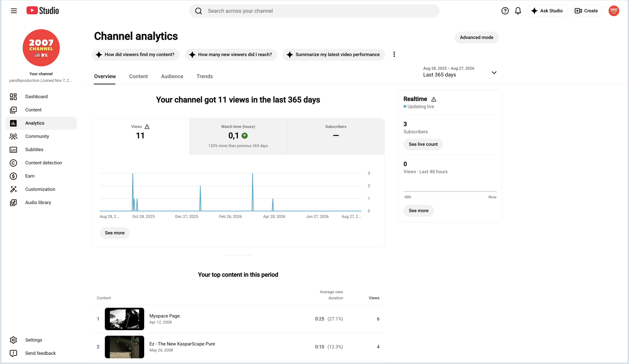Image resolution: width=629 pixels, height=364 pixels.
Task: Click the pandhproduction channel name text
Action: [40, 80]
